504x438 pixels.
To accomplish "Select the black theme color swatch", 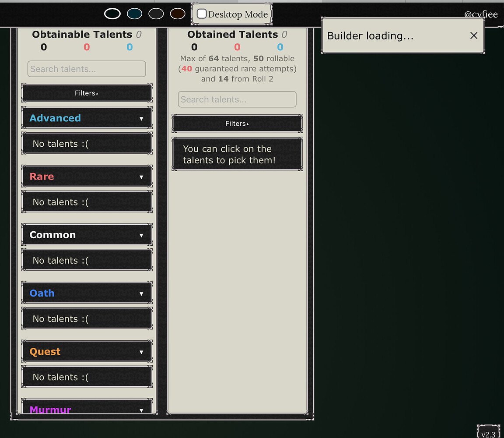I will click(112, 14).
